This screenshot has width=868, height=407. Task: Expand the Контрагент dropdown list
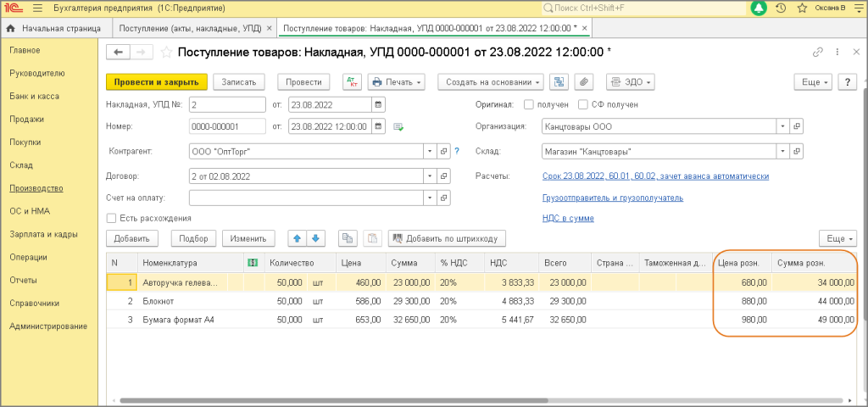click(x=429, y=152)
